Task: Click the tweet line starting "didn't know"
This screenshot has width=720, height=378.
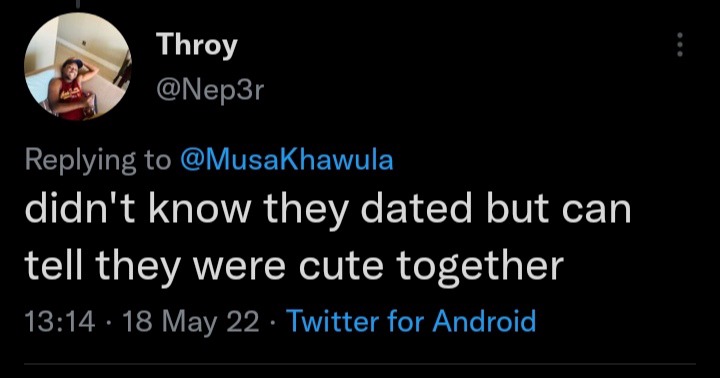Action: [328, 209]
